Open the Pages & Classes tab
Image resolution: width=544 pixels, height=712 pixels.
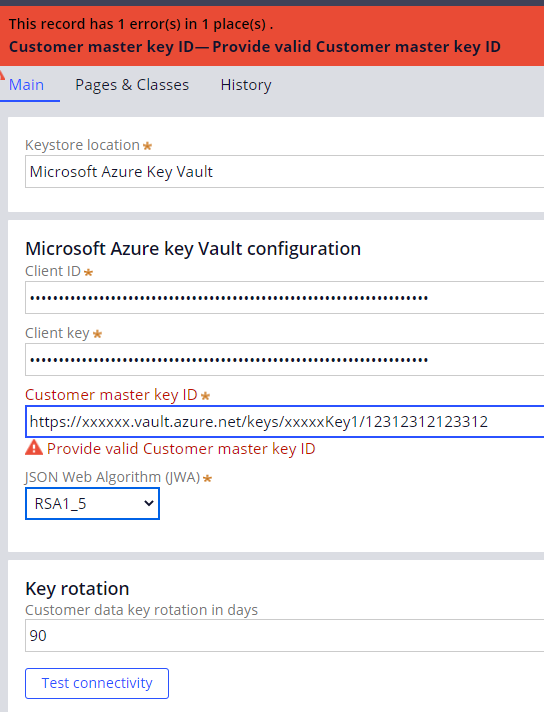pos(132,85)
